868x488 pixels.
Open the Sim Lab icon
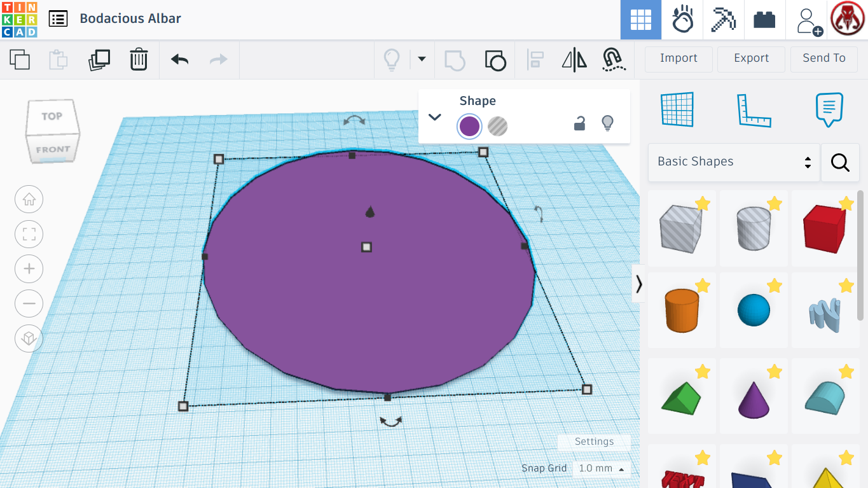[682, 20]
